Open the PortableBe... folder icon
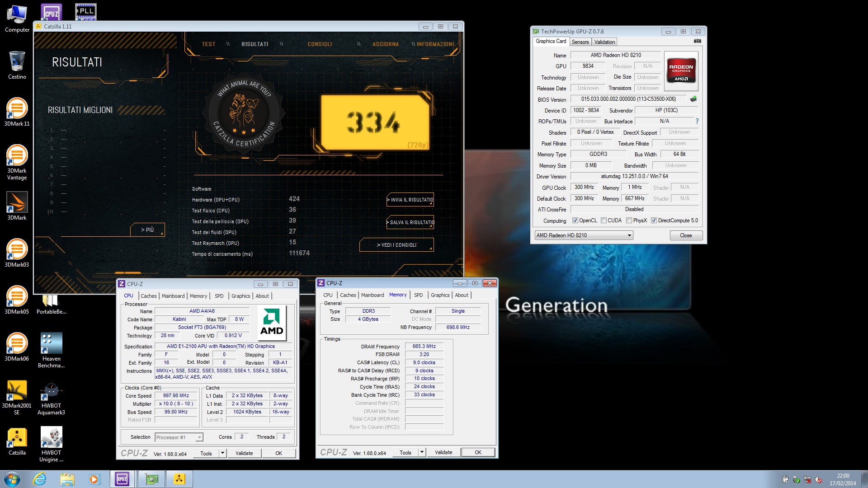The height and width of the screenshot is (488, 868). coord(51,304)
